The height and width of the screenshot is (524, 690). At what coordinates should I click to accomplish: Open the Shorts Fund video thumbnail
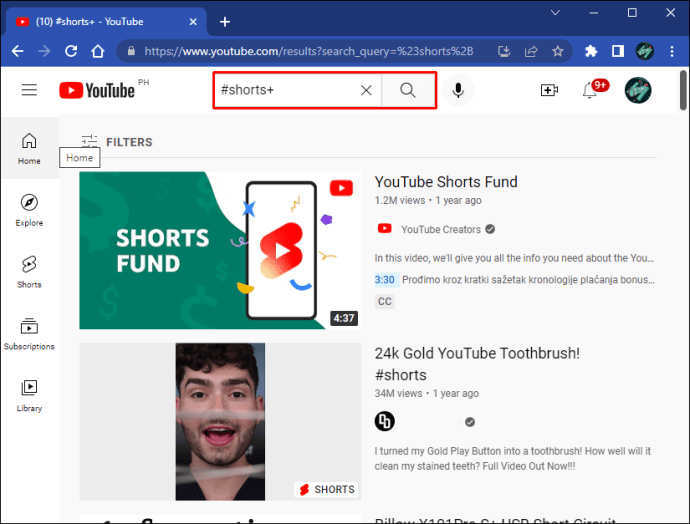click(220, 250)
